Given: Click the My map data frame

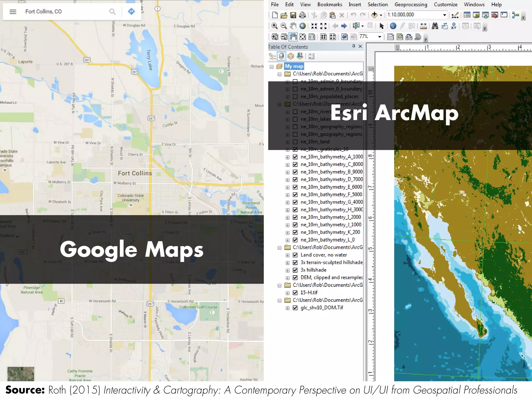Looking at the screenshot, I should pos(294,66).
